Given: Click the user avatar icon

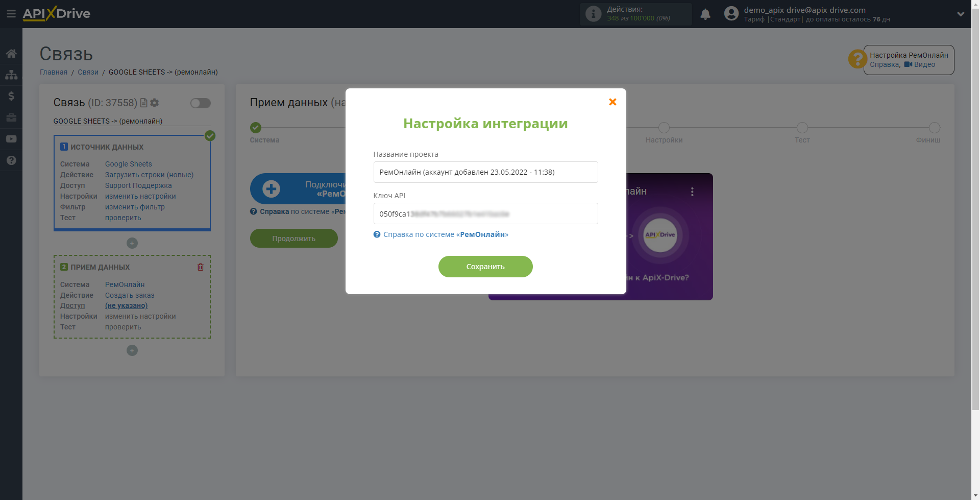Looking at the screenshot, I should click(x=731, y=14).
